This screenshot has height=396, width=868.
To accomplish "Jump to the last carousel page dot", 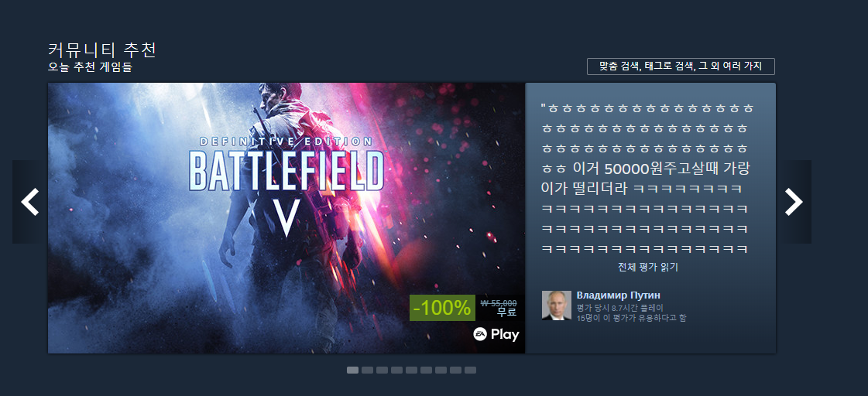I will coord(470,370).
